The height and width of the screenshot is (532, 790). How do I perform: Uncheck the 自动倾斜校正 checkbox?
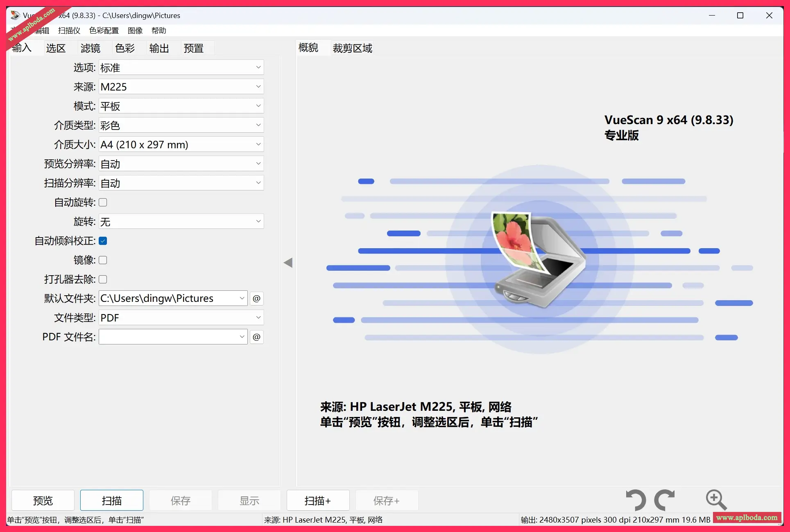click(x=103, y=241)
